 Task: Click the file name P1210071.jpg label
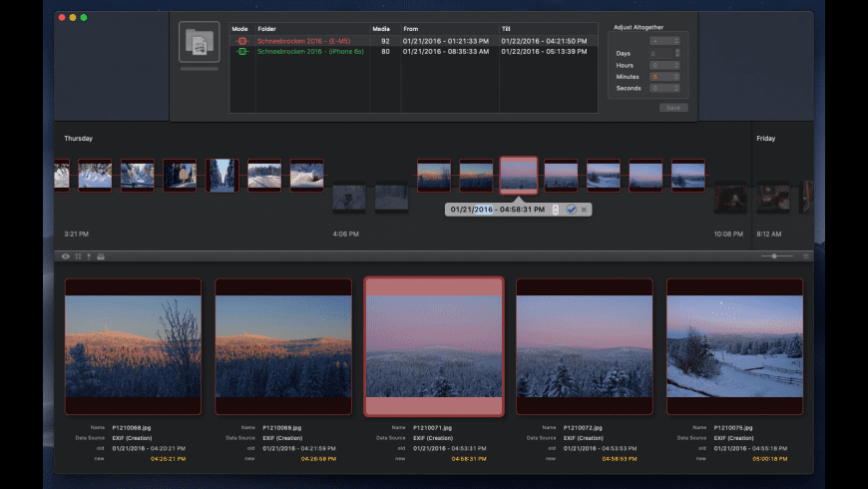(x=432, y=427)
